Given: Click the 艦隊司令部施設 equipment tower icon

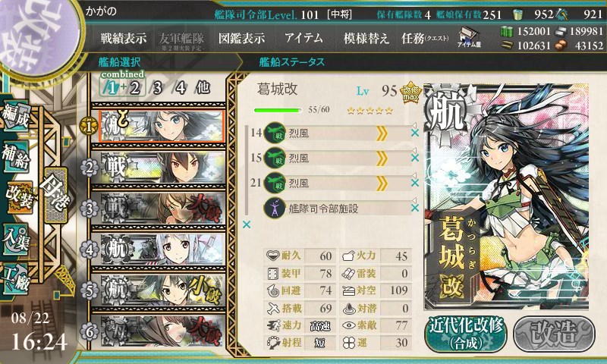Looking at the screenshot, I should click(275, 208).
